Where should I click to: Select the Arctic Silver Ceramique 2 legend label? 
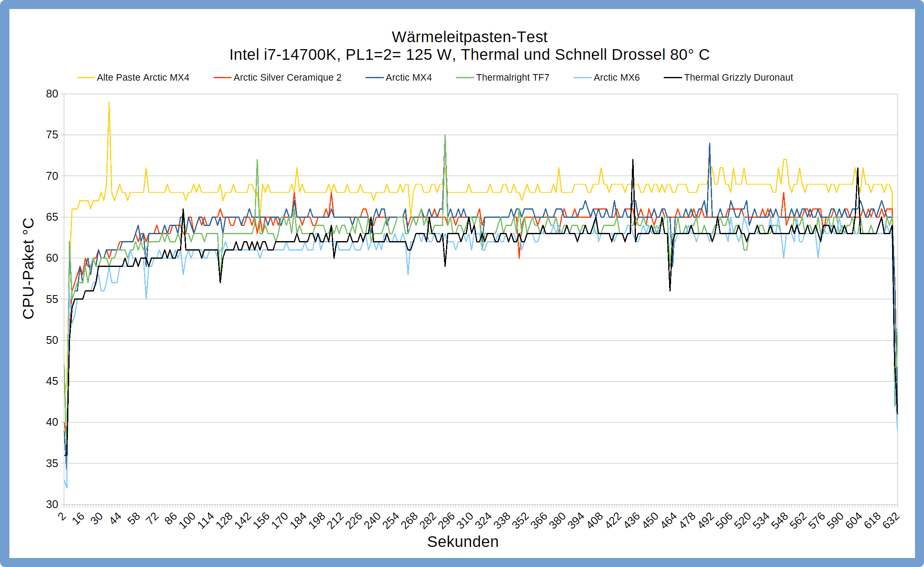(287, 78)
